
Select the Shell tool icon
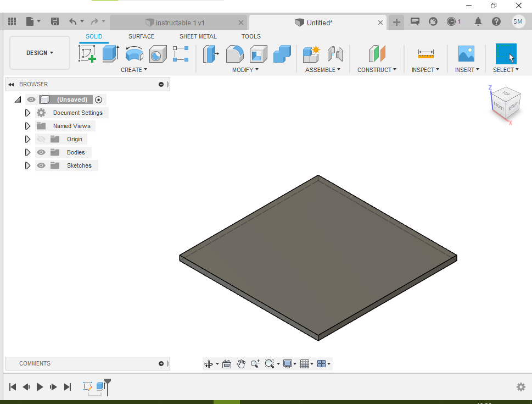point(258,54)
